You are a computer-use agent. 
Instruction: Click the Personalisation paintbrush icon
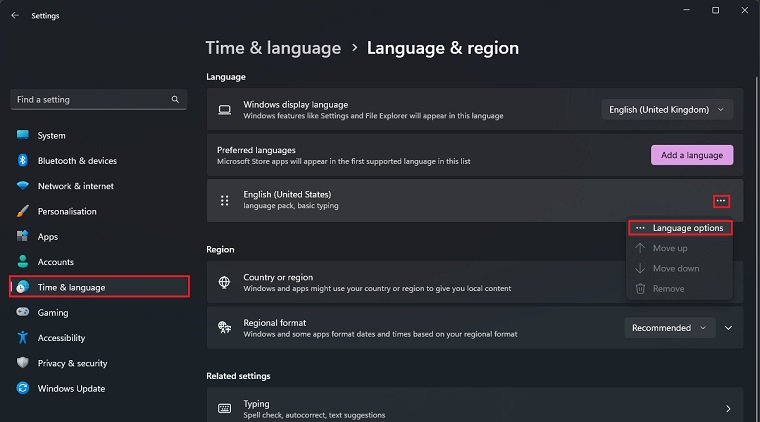click(x=23, y=211)
